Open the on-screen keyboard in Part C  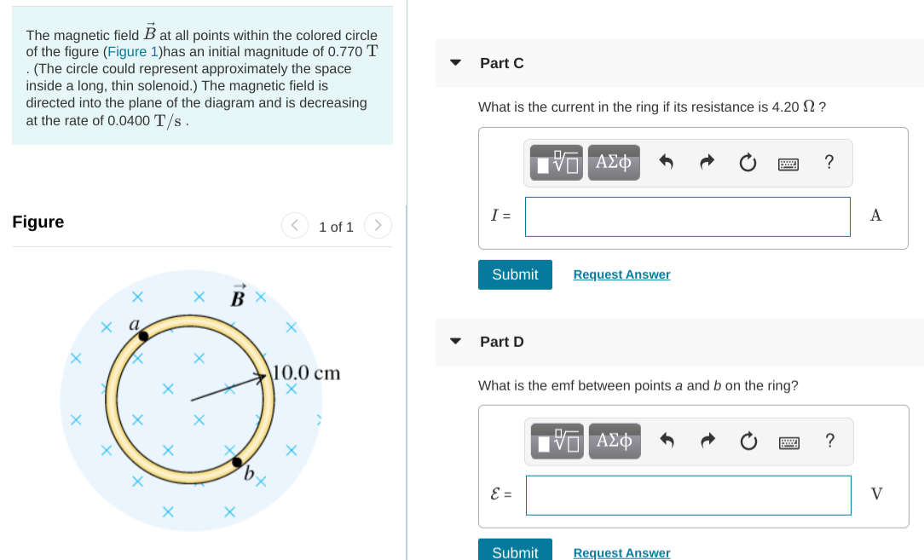point(788,163)
